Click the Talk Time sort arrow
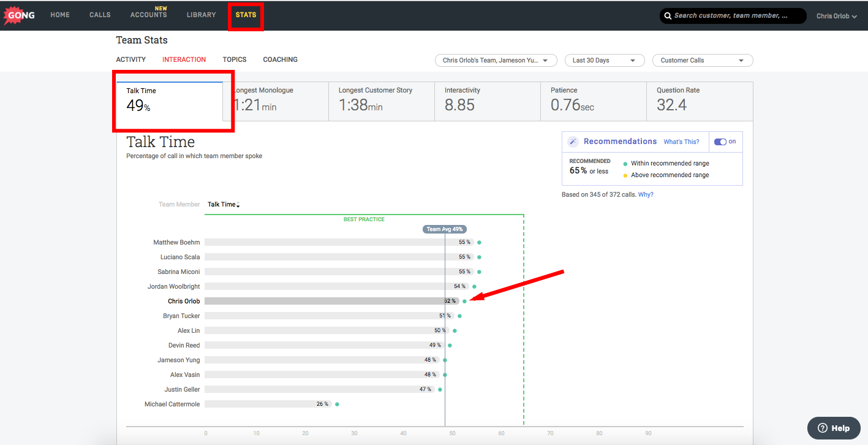Viewport: 868px width, 445px height. 238,205
